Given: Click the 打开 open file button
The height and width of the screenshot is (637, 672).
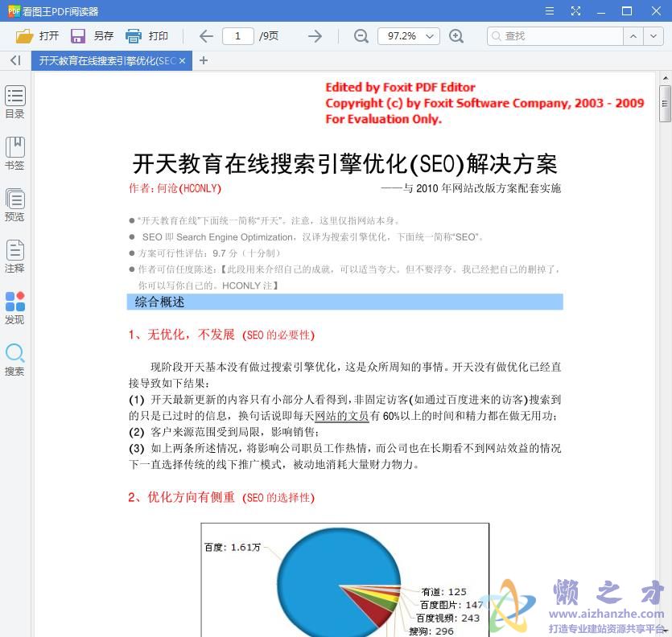Looking at the screenshot, I should pyautogui.click(x=38, y=35).
